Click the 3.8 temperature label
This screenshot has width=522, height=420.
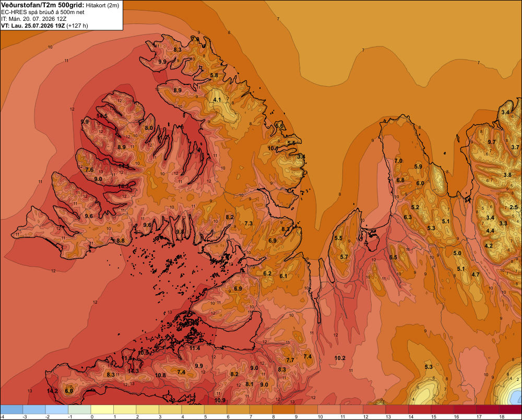tap(507, 175)
